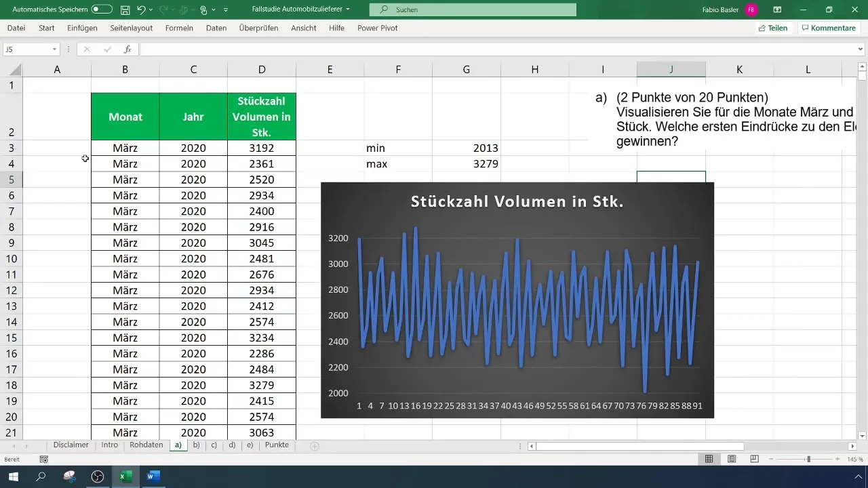Click the horizontal scrollbar thumb
The image size is (868, 488).
click(x=639, y=446)
